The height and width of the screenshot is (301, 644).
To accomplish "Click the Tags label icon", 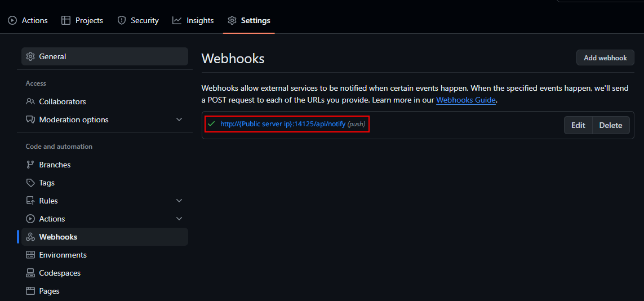I will 30,183.
